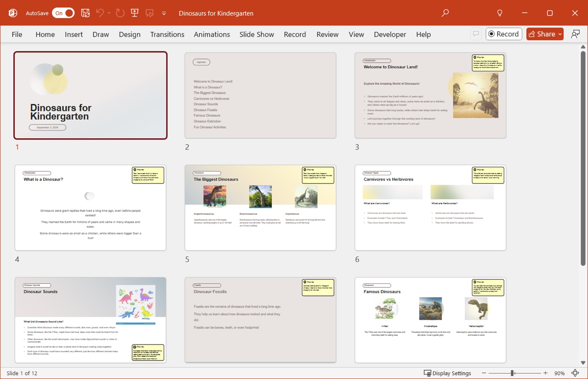This screenshot has height=379, width=588.
Task: Click the Save icon in quick access toolbar
Action: [85, 13]
